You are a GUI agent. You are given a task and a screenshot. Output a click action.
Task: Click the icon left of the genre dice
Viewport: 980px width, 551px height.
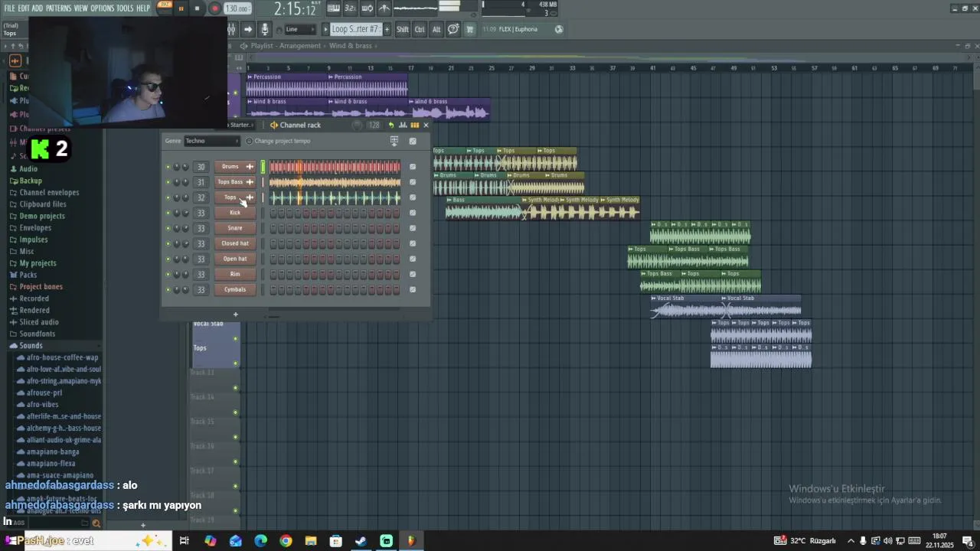pos(394,141)
